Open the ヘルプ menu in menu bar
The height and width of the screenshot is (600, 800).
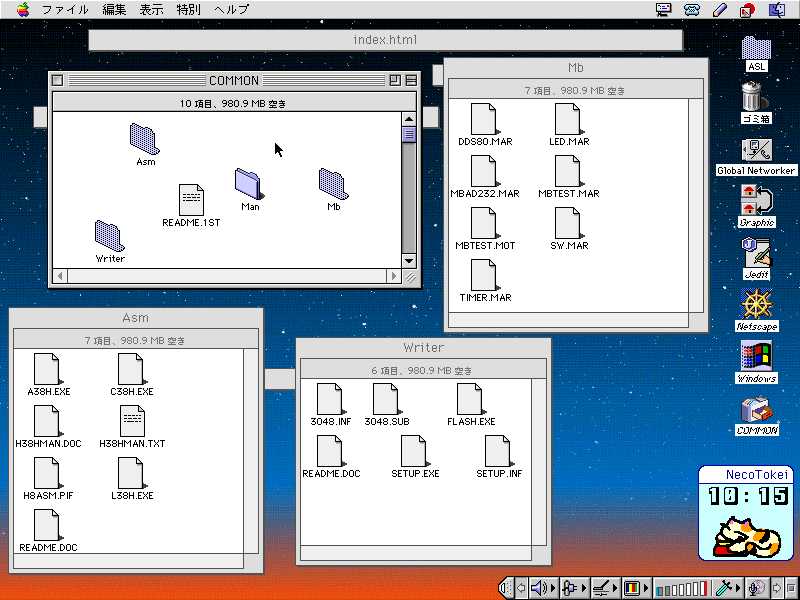pos(231,10)
